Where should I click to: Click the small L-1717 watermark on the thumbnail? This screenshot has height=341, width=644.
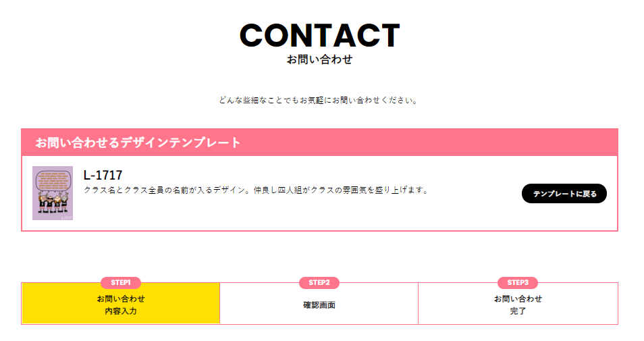coord(66,217)
